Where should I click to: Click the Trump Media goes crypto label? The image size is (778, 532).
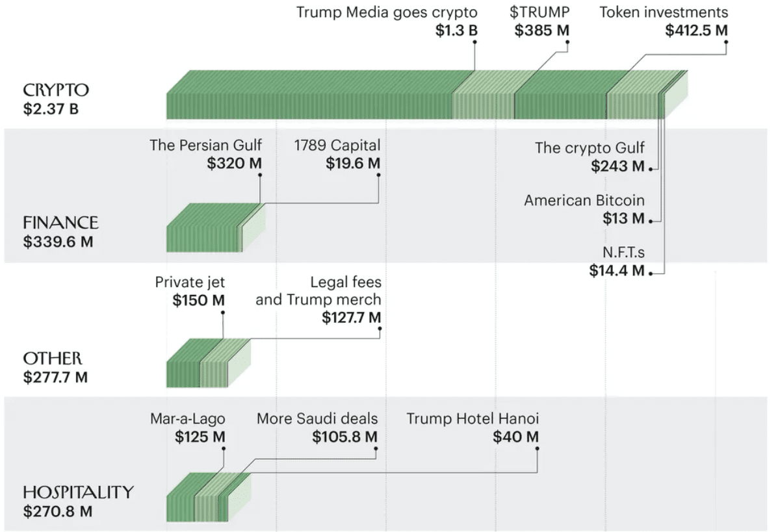coord(387,12)
